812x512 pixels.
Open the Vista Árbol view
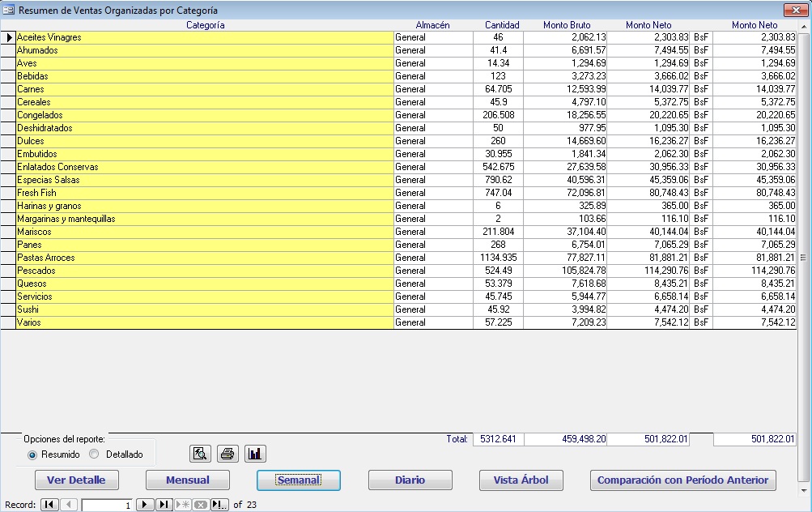click(x=521, y=480)
